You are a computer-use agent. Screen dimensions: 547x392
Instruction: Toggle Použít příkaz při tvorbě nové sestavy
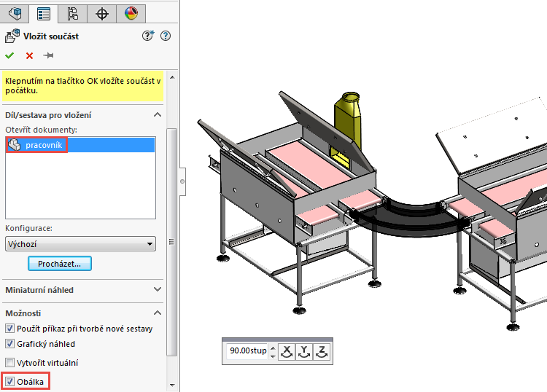[9, 328]
